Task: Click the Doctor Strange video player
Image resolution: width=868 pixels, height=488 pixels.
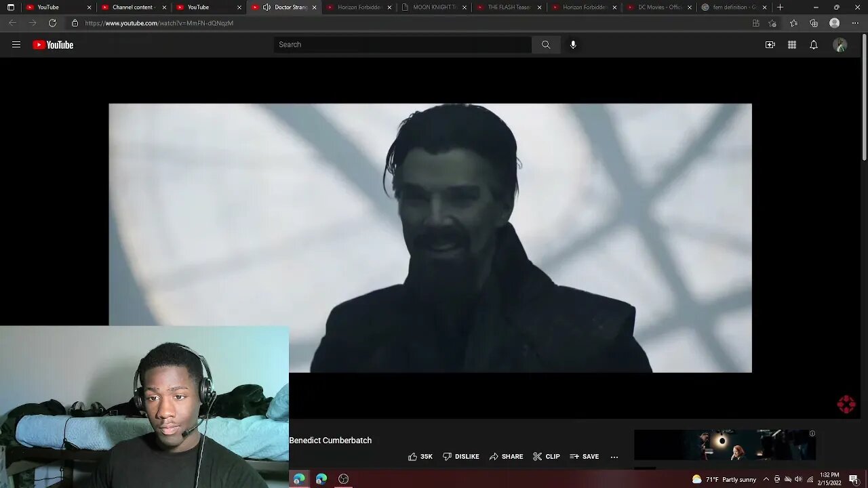Action: [430, 238]
